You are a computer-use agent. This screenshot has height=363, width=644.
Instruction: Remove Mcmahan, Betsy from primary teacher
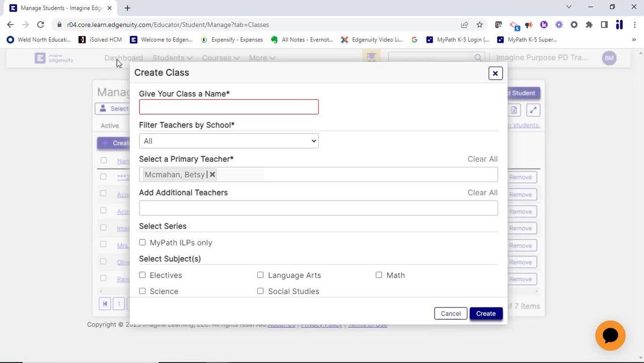[x=212, y=174]
